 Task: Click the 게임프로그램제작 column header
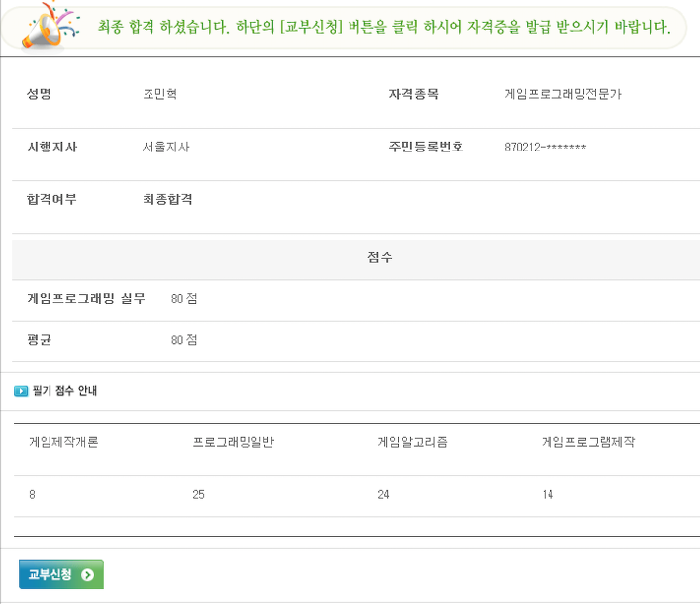(588, 442)
